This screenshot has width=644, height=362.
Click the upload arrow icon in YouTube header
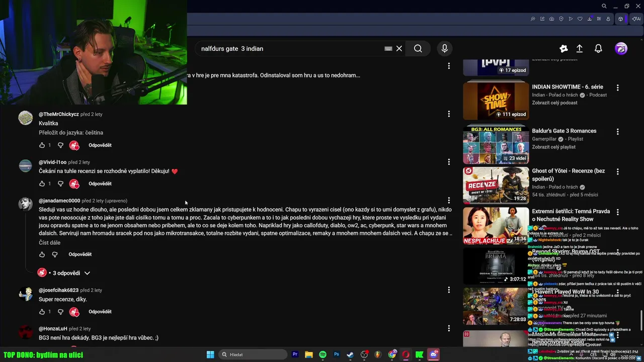(580, 49)
